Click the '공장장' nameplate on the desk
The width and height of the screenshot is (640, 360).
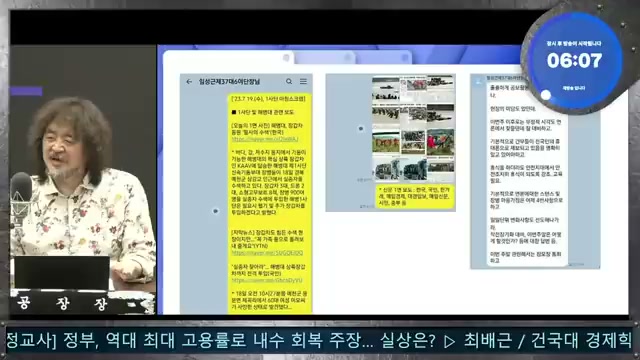pos(62,303)
